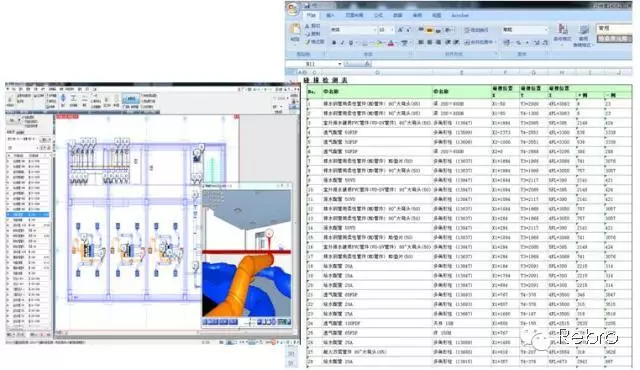
Task: Toggle Bold formatting in Excel
Action: pos(334,42)
